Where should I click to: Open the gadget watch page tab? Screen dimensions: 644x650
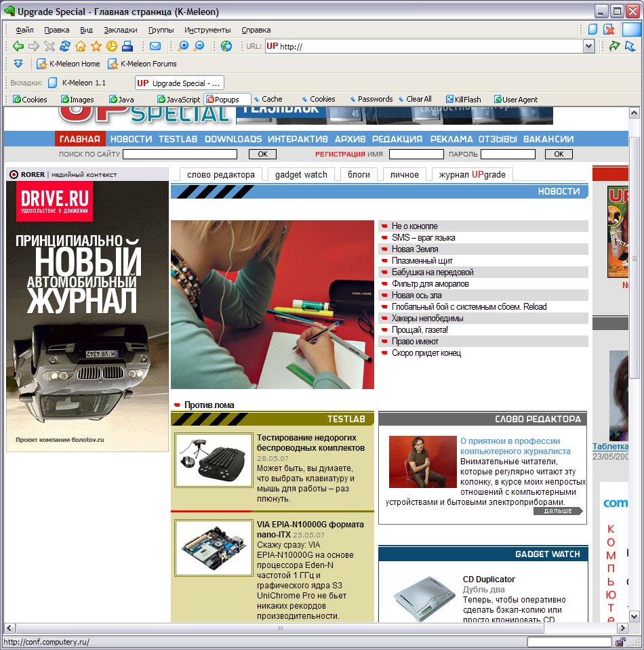pyautogui.click(x=301, y=174)
